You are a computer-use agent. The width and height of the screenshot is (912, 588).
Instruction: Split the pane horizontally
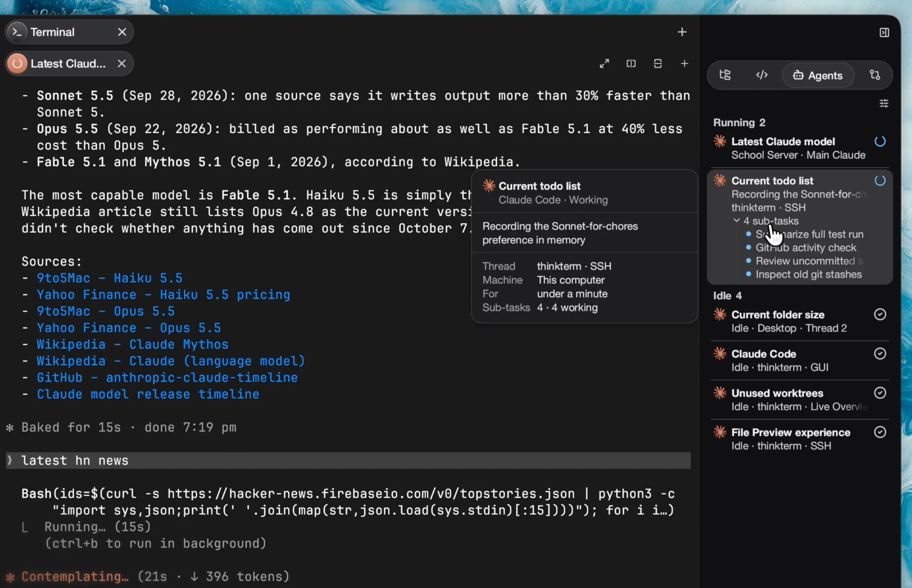coord(658,63)
